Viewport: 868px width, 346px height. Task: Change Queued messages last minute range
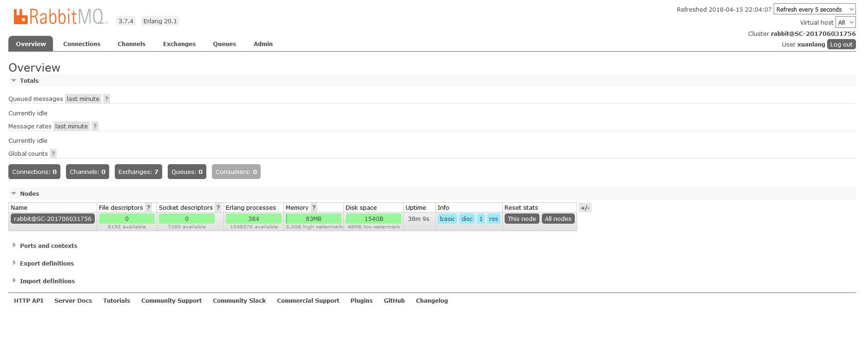point(83,99)
